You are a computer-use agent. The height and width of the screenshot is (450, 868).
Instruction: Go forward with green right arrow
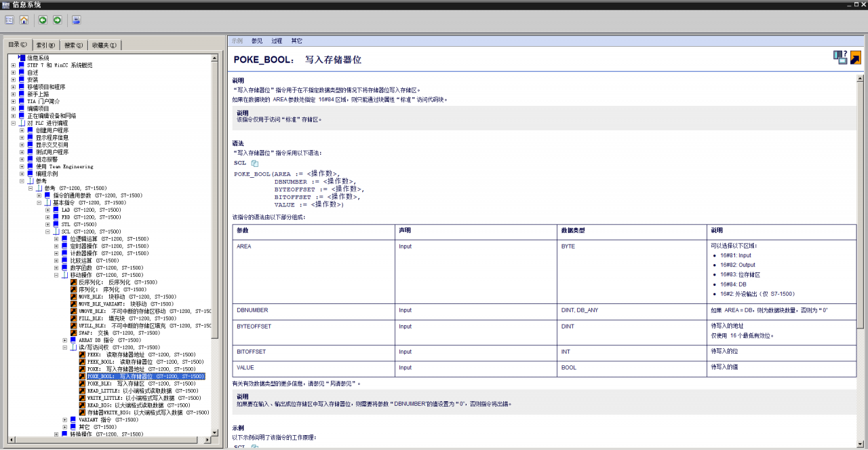coord(58,20)
